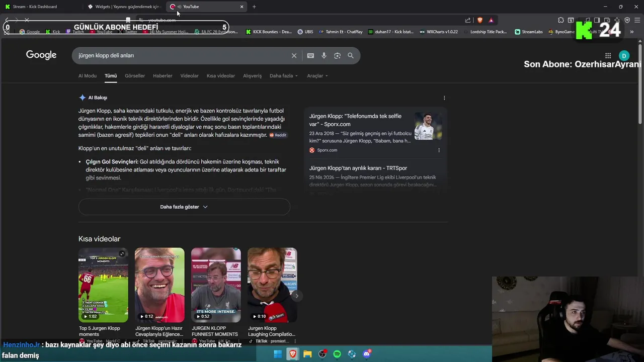
Task: Open Spotify from the taskbar
Action: (x=337, y=354)
